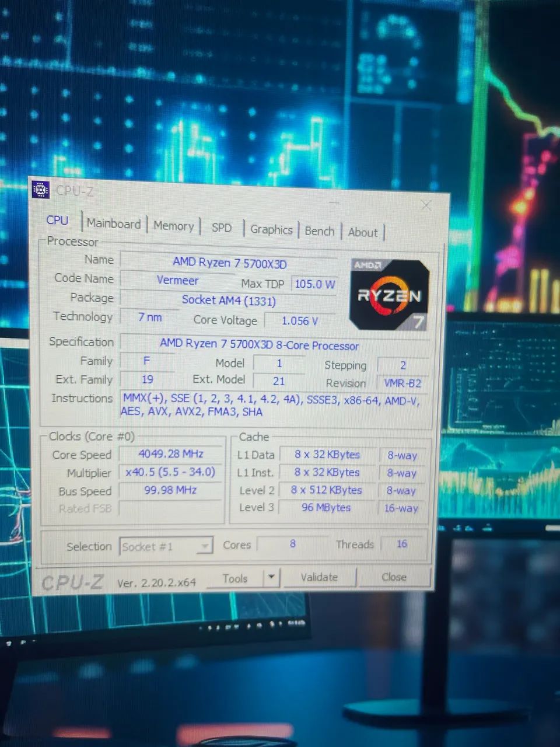
Task: Click the Validate button
Action: coord(319,577)
